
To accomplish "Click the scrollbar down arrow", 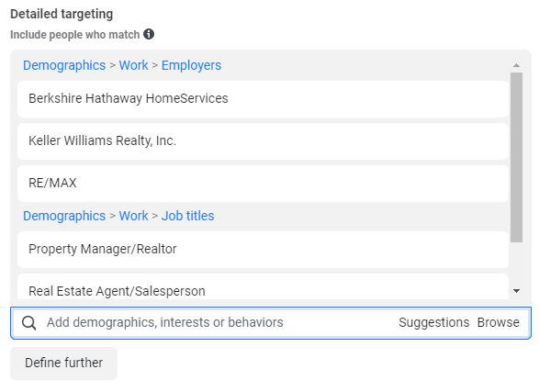I will [516, 291].
